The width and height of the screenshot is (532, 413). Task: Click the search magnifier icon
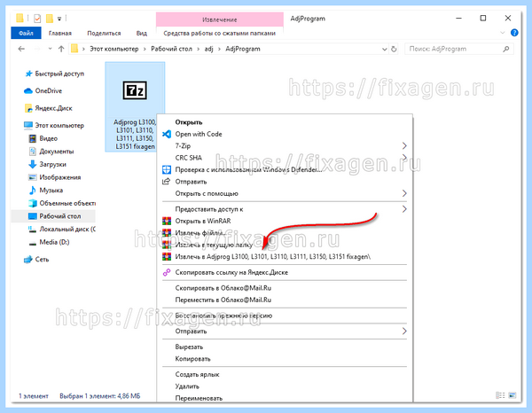506,49
